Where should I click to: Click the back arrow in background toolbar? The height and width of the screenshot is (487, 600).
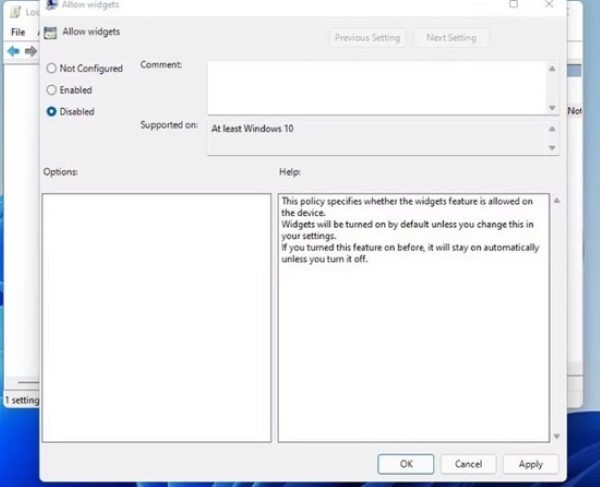click(14, 51)
